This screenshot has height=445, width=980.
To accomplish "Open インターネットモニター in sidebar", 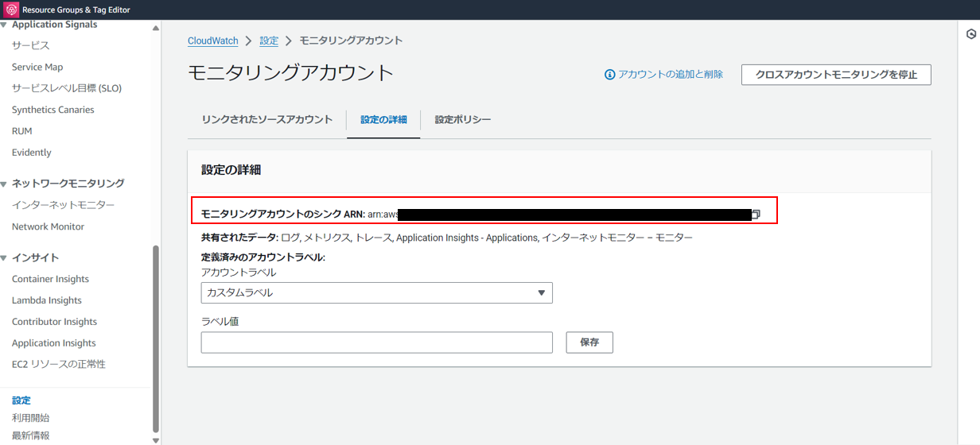I will click(x=64, y=205).
